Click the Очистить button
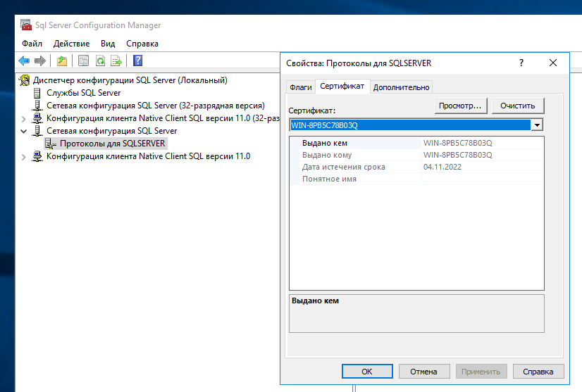Screen dimensions: 582x392 click(x=517, y=106)
